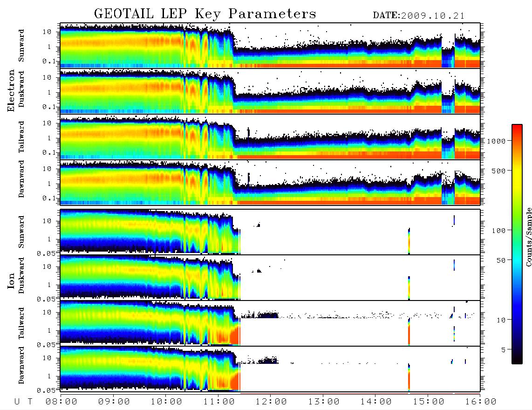Click the 15:00 time tick label
532x410 pixels.
coord(428,402)
